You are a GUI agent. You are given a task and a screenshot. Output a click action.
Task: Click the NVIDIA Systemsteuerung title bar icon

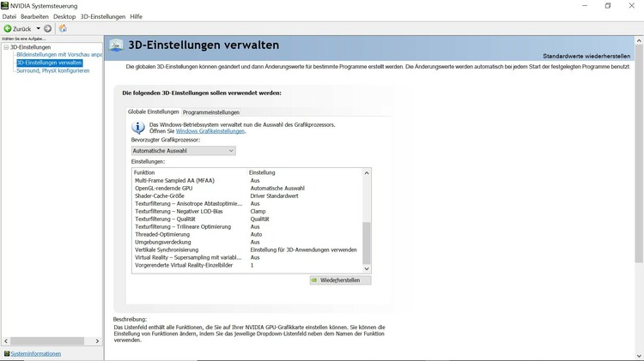click(x=4, y=6)
